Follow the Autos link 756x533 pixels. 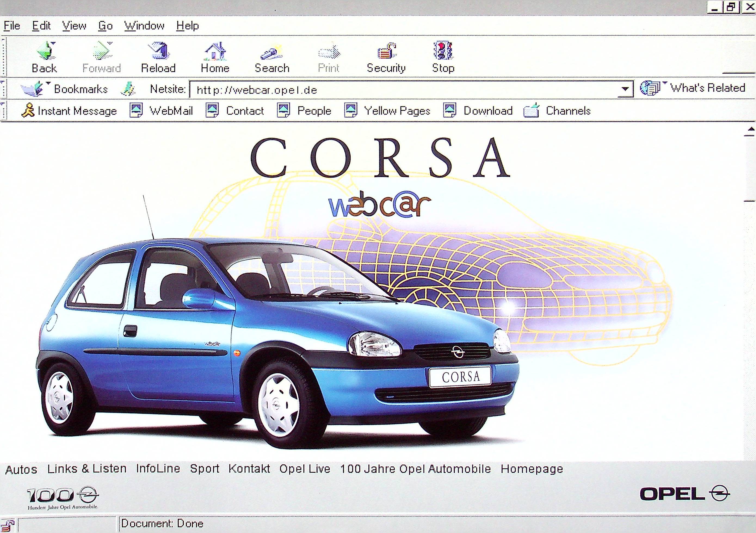[x=21, y=469]
